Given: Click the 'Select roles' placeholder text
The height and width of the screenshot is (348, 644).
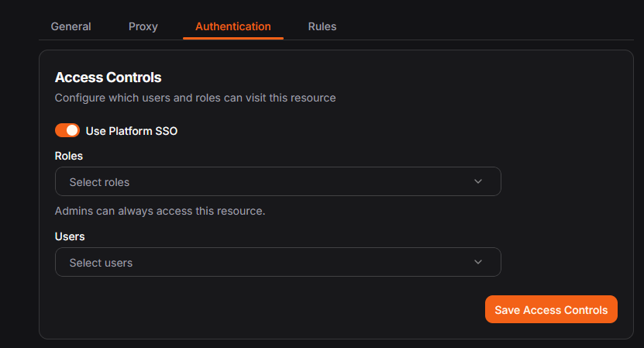Looking at the screenshot, I should (99, 182).
